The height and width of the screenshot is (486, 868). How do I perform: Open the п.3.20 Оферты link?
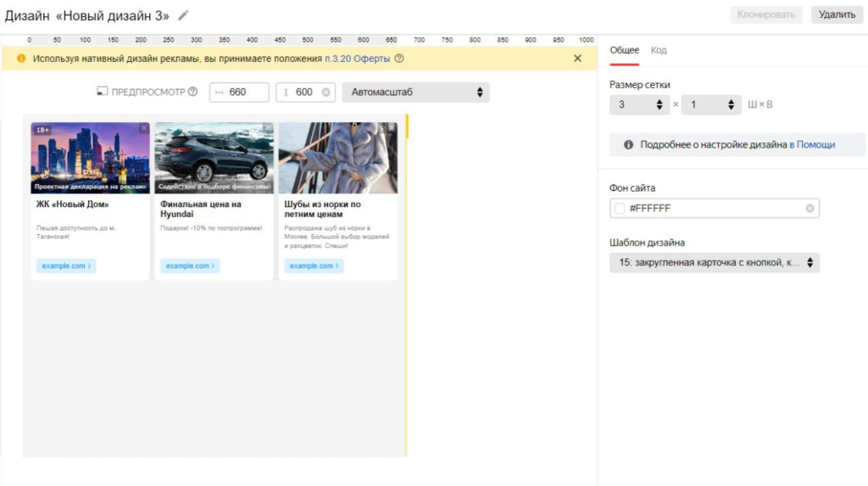click(x=357, y=59)
